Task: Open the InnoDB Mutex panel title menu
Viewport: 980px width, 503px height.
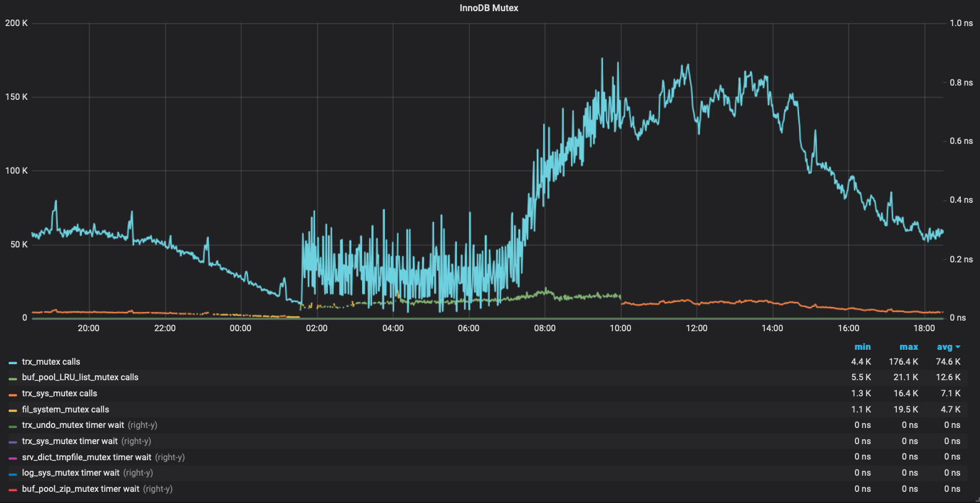Action: (489, 8)
